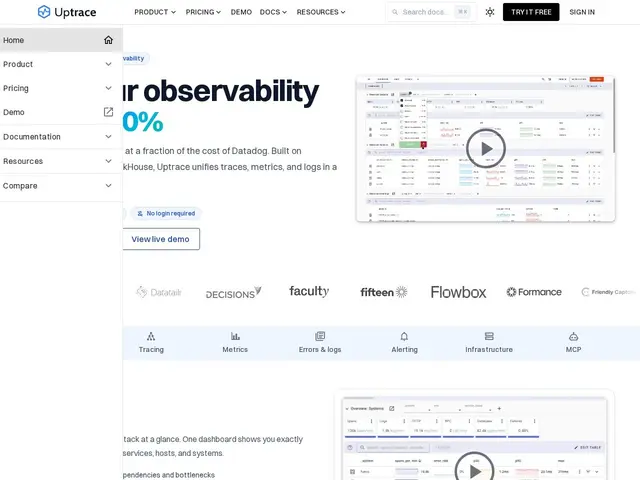Switch to the Errors & logs tab
The height and width of the screenshot is (480, 640).
click(320, 349)
